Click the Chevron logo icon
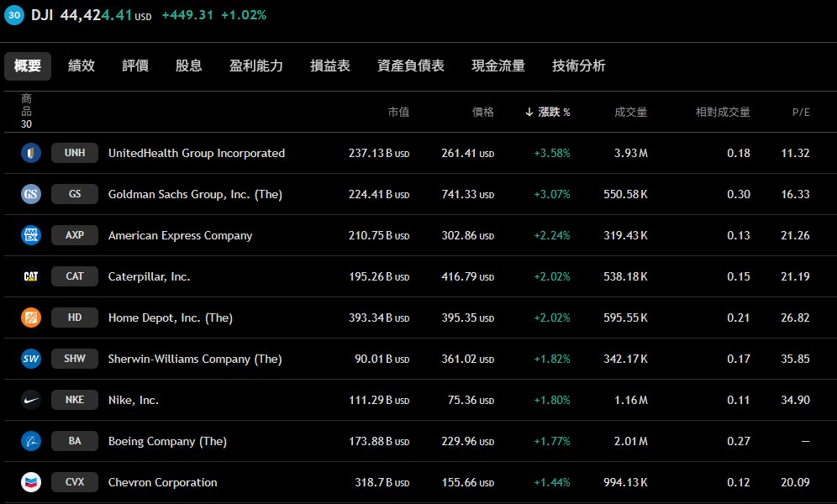The image size is (837, 504). [31, 482]
